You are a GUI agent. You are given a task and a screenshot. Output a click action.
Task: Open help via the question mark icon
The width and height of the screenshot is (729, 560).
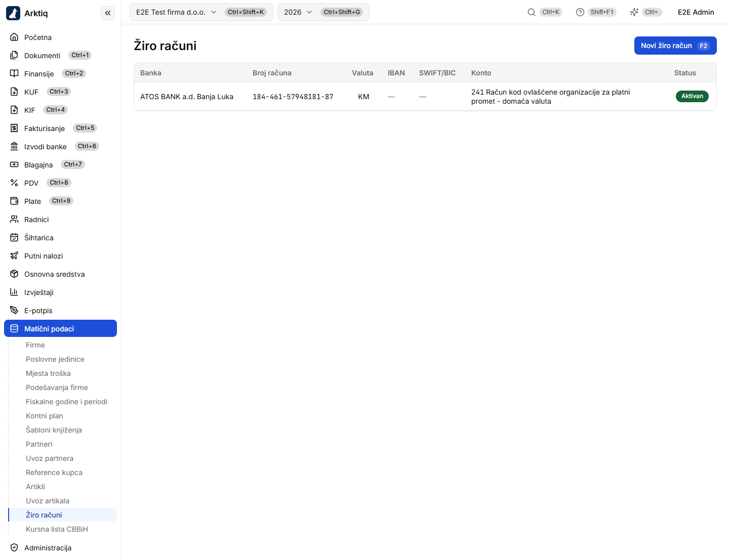point(580,12)
